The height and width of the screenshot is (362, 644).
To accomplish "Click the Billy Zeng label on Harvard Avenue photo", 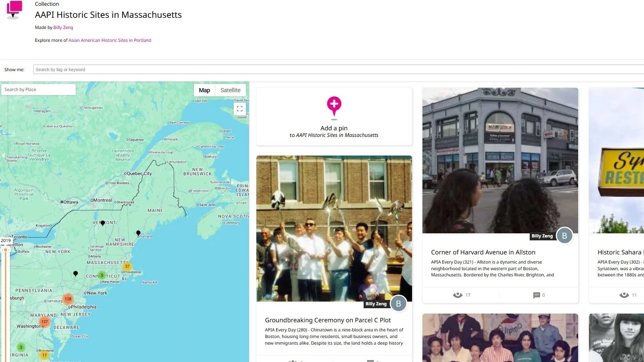I will 542,236.
